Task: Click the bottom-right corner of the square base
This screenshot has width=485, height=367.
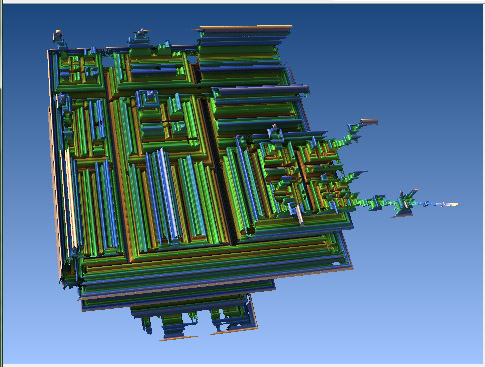Action: (x=347, y=265)
